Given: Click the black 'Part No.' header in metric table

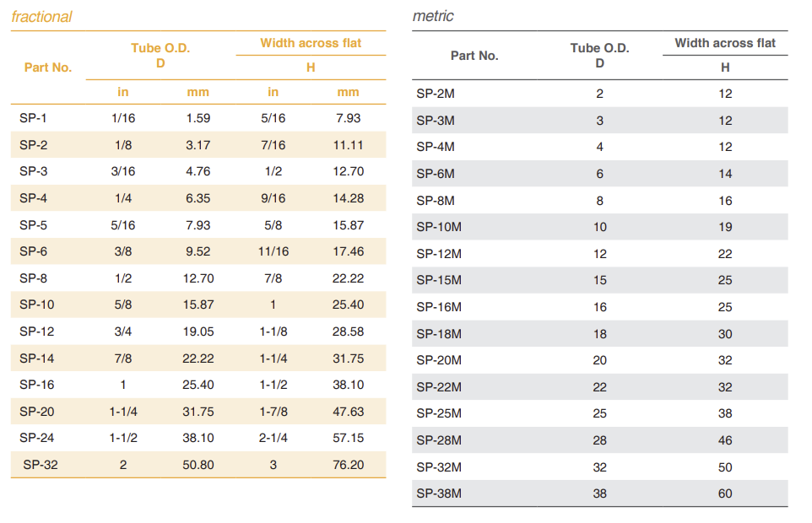Looking at the screenshot, I should click(474, 56).
